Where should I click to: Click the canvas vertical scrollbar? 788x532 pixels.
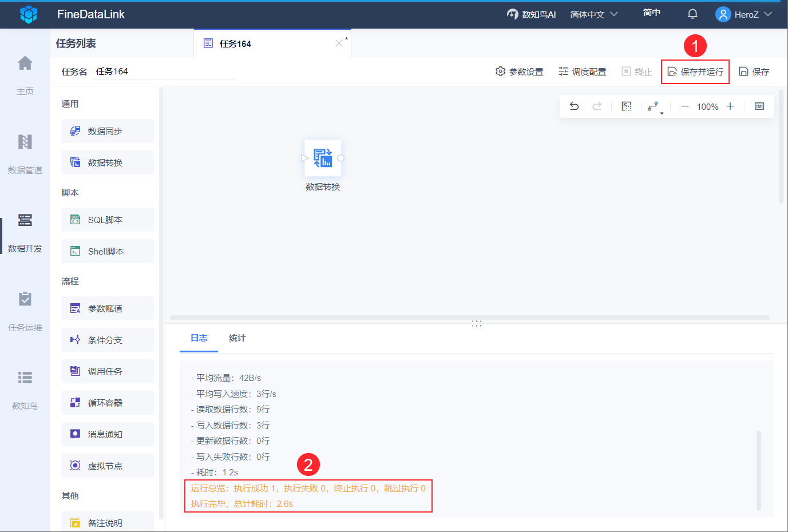click(781, 146)
